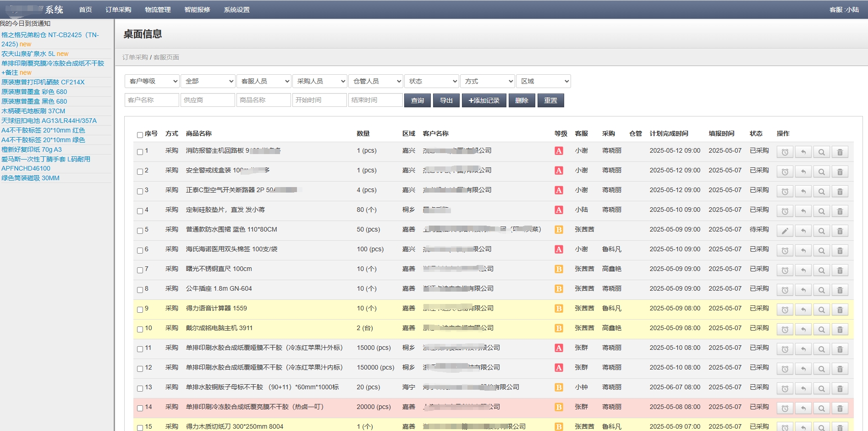Click the clock icon in row 8
The width and height of the screenshot is (868, 431).
pyautogui.click(x=785, y=290)
